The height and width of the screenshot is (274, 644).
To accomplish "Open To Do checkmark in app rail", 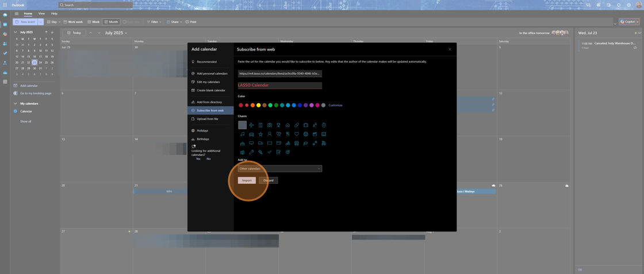I will pos(5,53).
